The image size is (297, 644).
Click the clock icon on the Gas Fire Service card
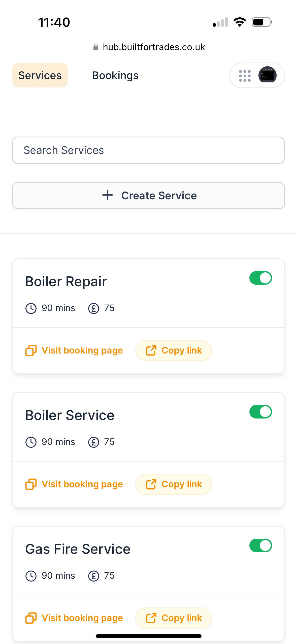click(x=31, y=575)
